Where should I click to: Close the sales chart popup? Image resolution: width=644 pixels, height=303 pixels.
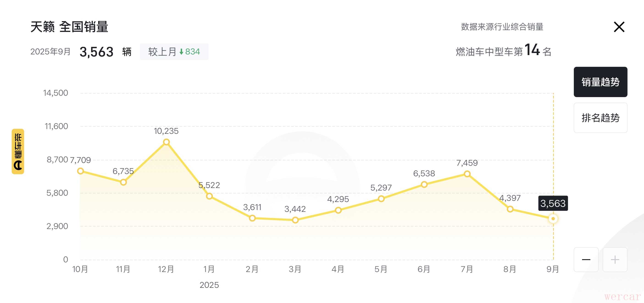click(619, 27)
